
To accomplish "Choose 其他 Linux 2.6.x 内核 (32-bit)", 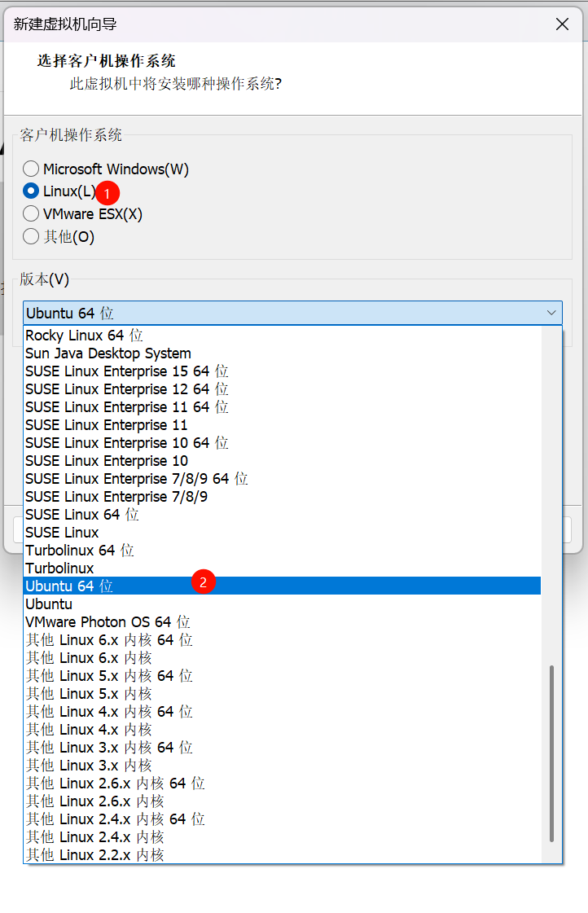I will 283,801.
